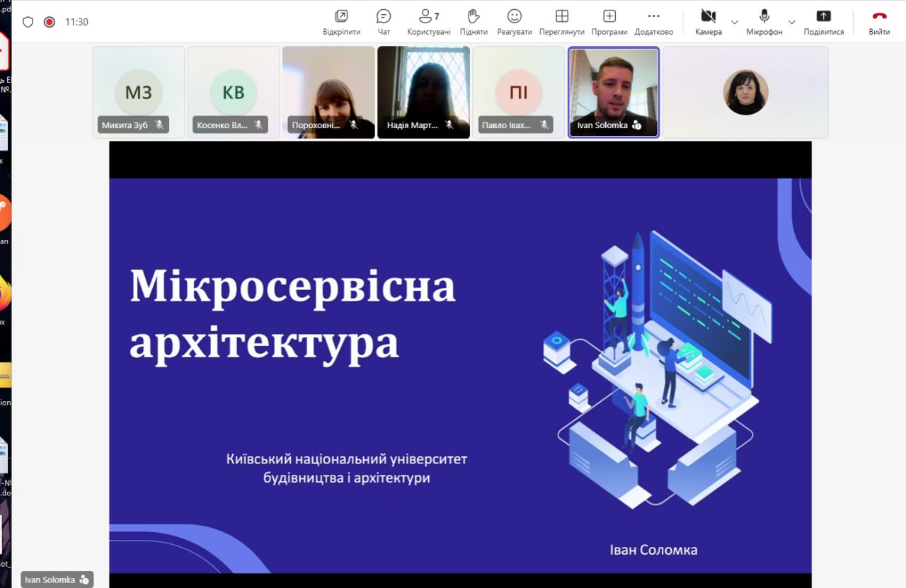Viewport: 906px width, 588px height.
Task: Open the Переглянути view options
Action: click(561, 21)
